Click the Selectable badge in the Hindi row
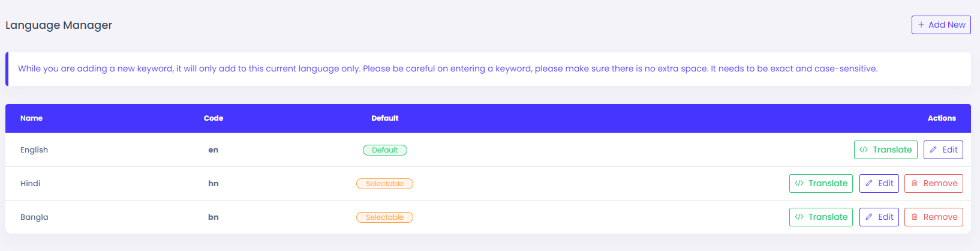Viewport: 980px width, 251px height. pos(384,184)
